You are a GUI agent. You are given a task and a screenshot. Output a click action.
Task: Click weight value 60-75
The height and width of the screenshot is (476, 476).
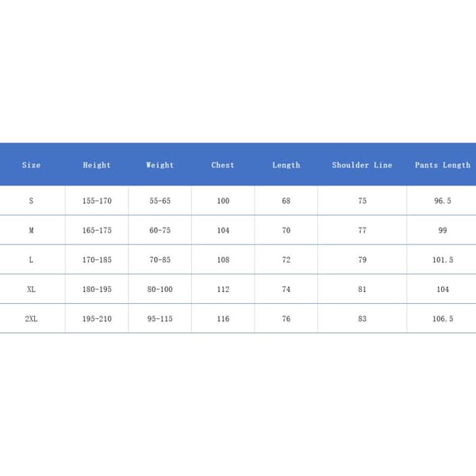click(x=160, y=230)
